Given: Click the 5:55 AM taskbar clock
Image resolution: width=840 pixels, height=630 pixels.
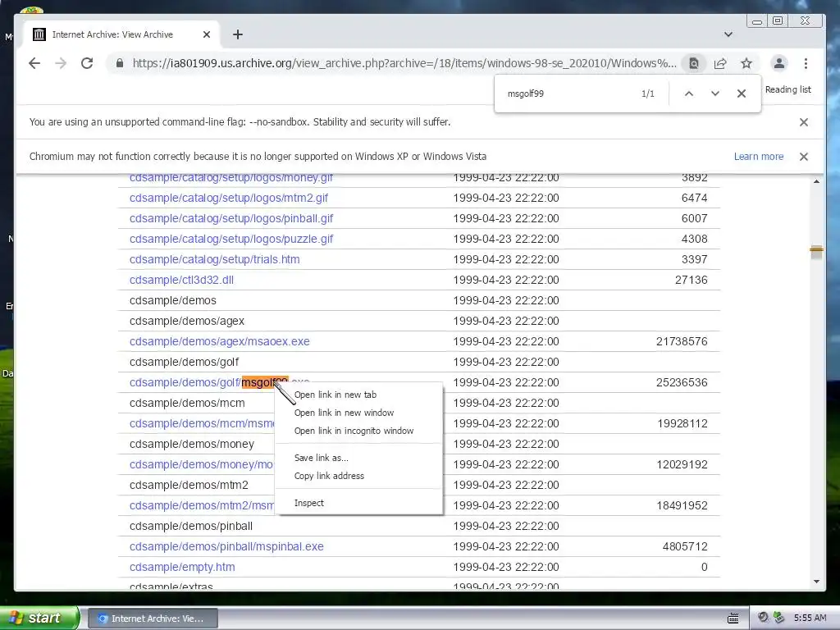Looking at the screenshot, I should coord(810,618).
